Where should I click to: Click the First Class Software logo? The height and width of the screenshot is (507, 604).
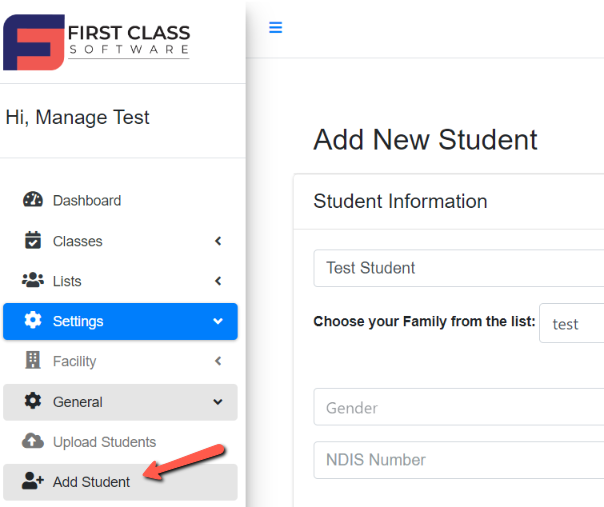point(96,42)
